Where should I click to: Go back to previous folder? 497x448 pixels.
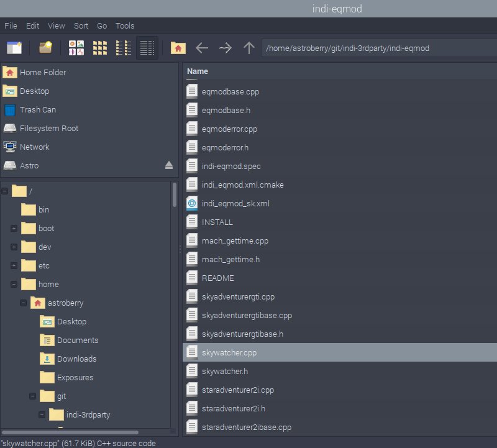(202, 48)
